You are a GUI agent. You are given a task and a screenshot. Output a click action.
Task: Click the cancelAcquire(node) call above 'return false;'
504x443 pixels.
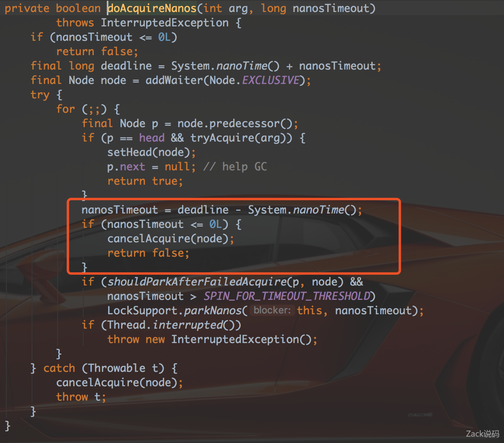[168, 239]
